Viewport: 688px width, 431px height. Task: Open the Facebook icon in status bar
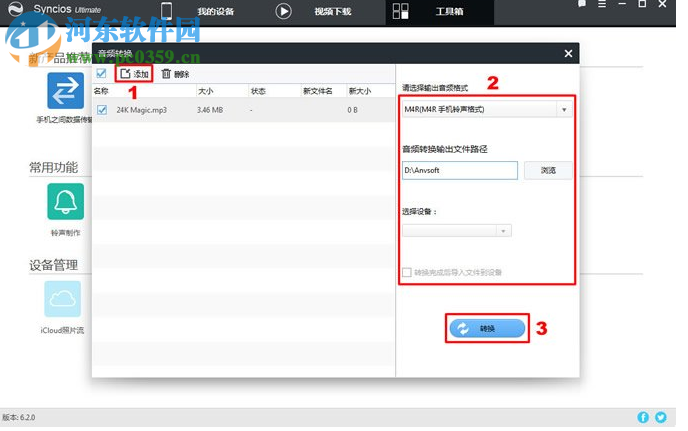(x=643, y=417)
